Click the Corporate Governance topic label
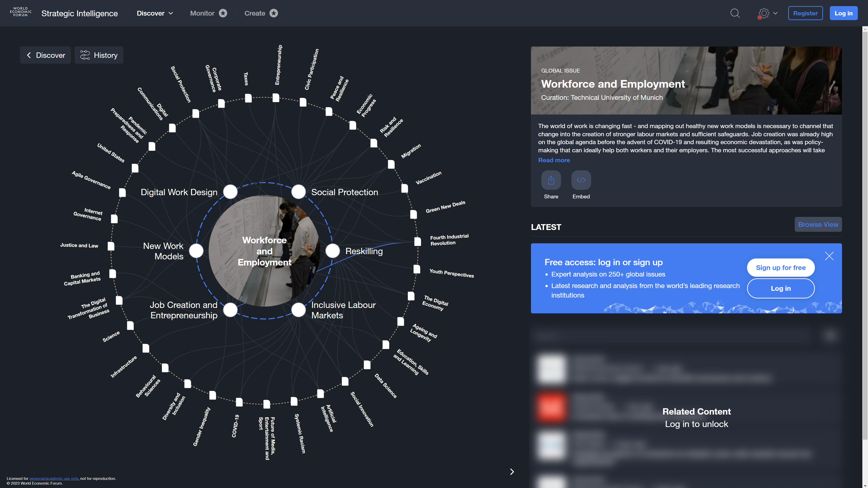868x488 pixels. point(213,78)
